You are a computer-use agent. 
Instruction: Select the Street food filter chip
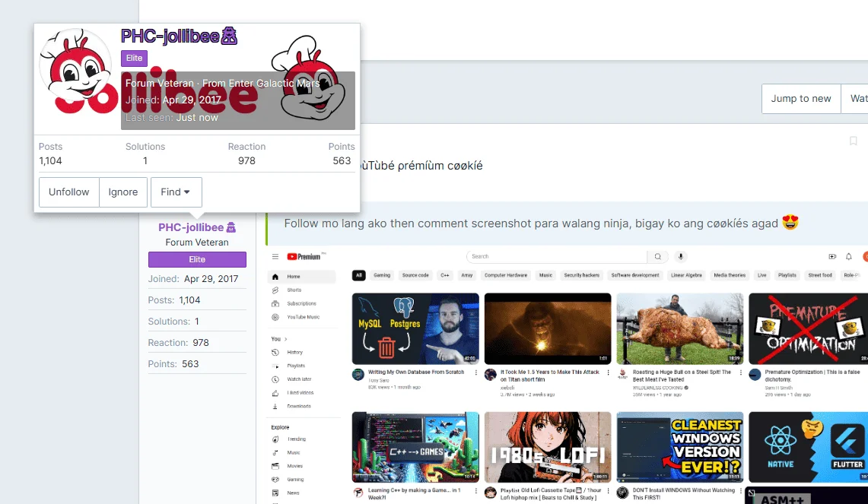click(x=820, y=275)
